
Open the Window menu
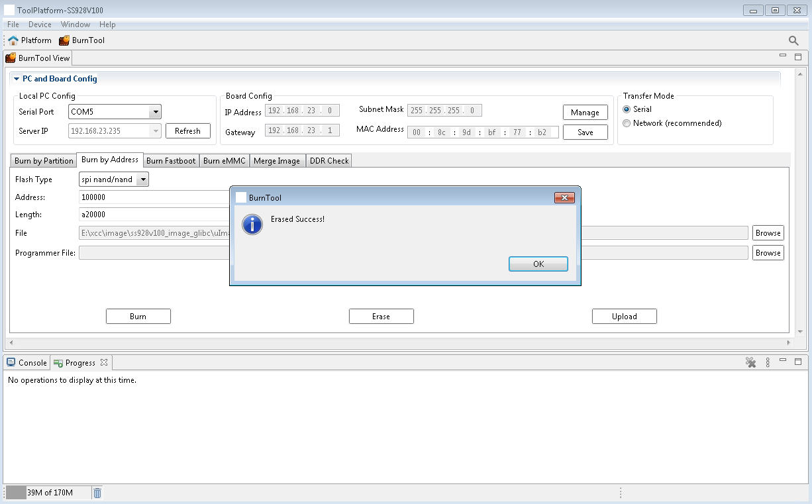coord(76,25)
